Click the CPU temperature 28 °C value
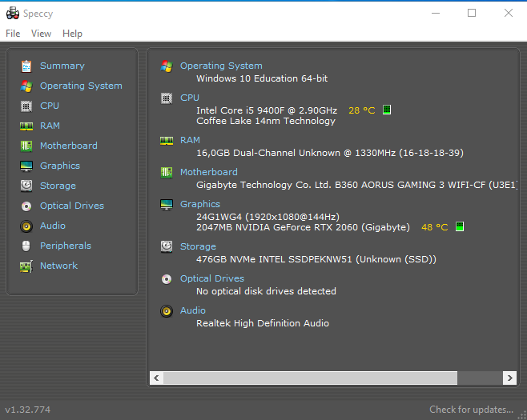Screen dimensions: 527x420 coord(362,110)
